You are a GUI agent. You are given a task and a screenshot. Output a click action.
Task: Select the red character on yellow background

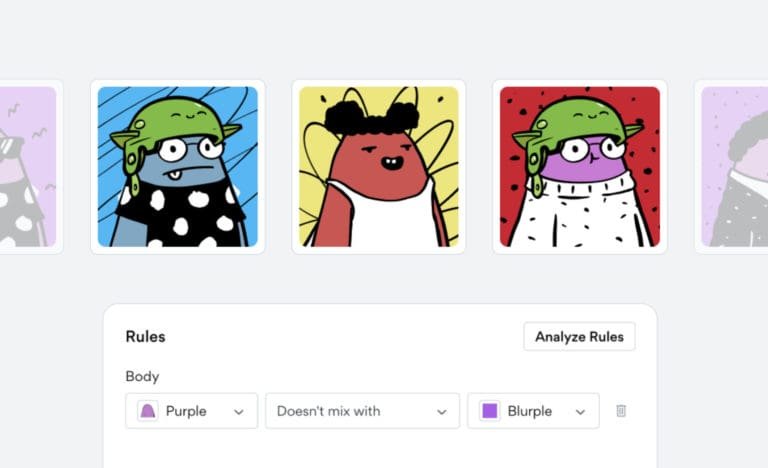[x=378, y=167]
